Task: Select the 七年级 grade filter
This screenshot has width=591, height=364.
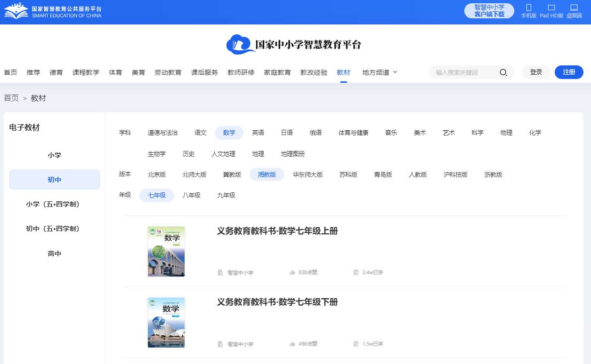Action: click(x=157, y=195)
